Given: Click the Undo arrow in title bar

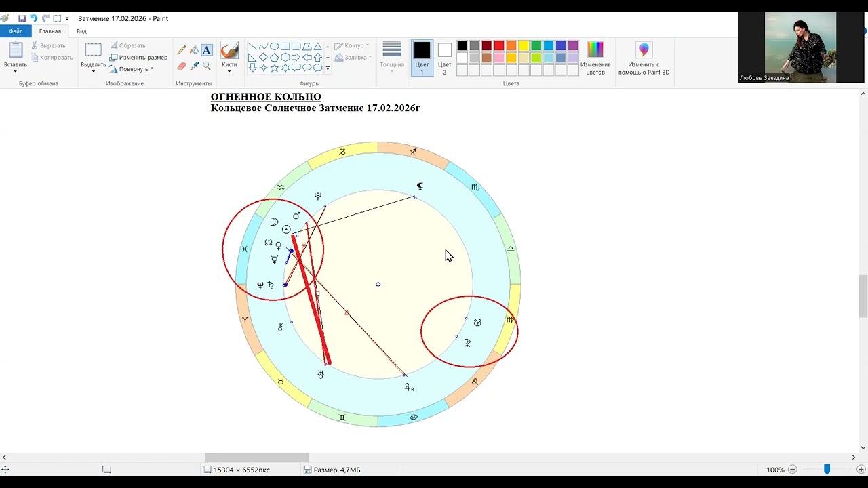Looking at the screenshot, I should point(34,18).
